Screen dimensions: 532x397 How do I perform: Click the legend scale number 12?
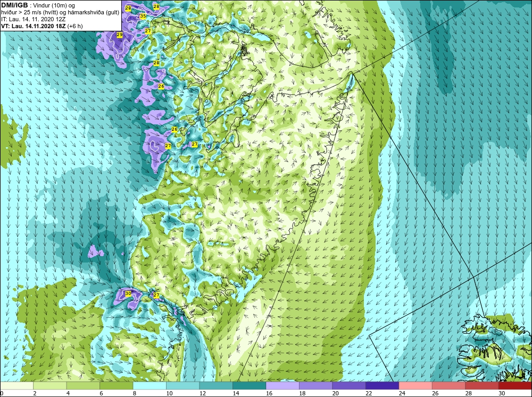coord(203,393)
